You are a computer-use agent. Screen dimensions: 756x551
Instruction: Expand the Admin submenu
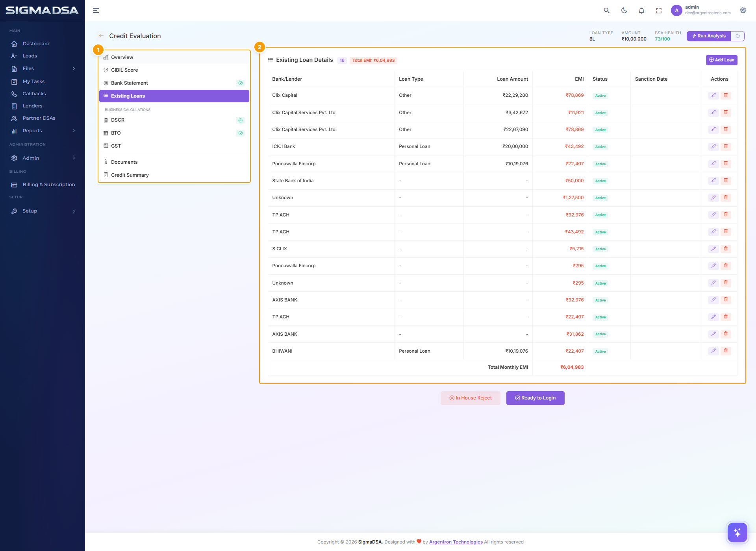tap(43, 158)
